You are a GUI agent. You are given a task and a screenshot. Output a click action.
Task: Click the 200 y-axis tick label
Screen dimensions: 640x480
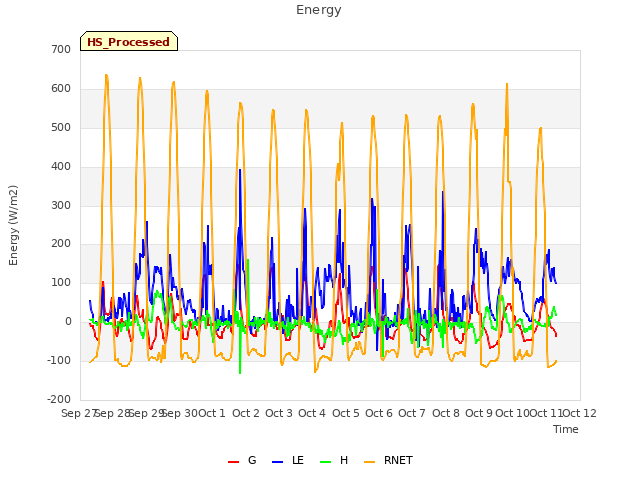(x=61, y=244)
